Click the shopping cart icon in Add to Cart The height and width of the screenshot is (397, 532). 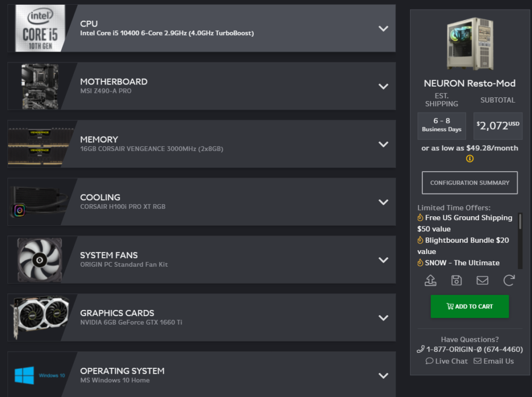click(x=450, y=307)
